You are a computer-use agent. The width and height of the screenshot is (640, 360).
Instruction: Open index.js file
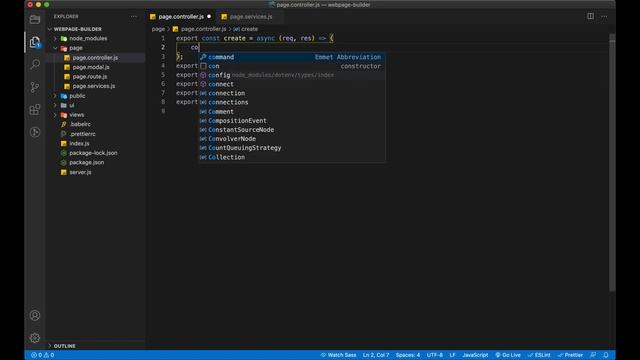coord(79,143)
